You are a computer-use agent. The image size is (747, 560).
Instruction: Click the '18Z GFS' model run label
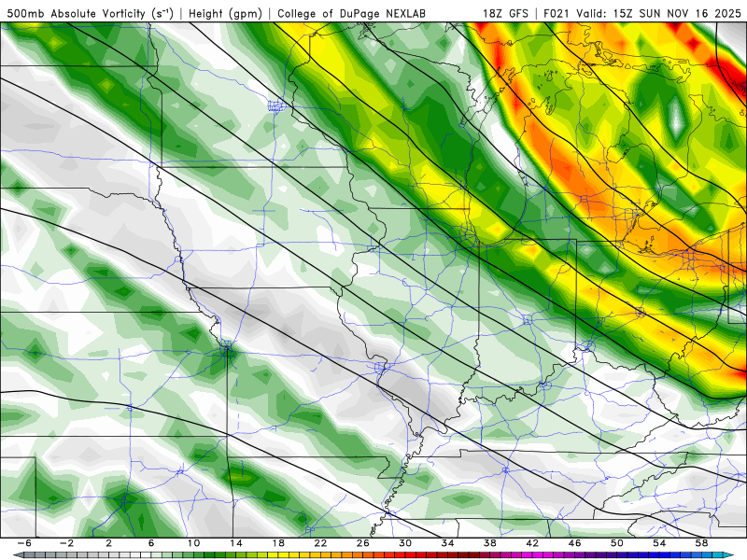coord(505,14)
